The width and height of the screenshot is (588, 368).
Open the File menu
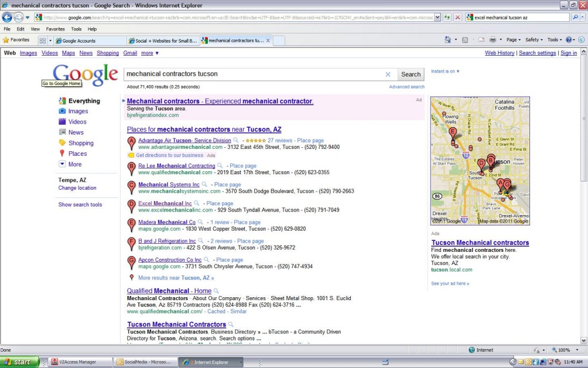tap(7, 29)
